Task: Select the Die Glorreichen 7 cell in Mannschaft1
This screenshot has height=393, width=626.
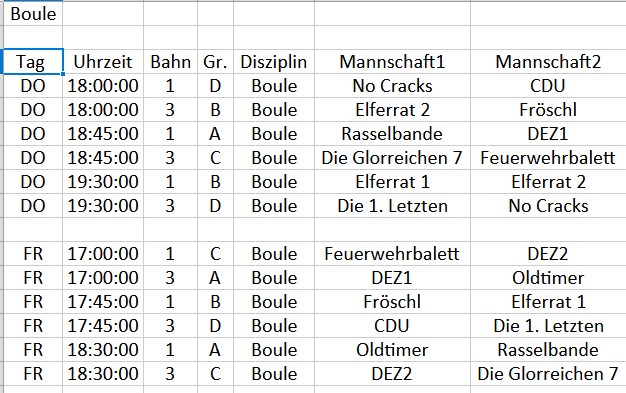Action: pos(392,158)
